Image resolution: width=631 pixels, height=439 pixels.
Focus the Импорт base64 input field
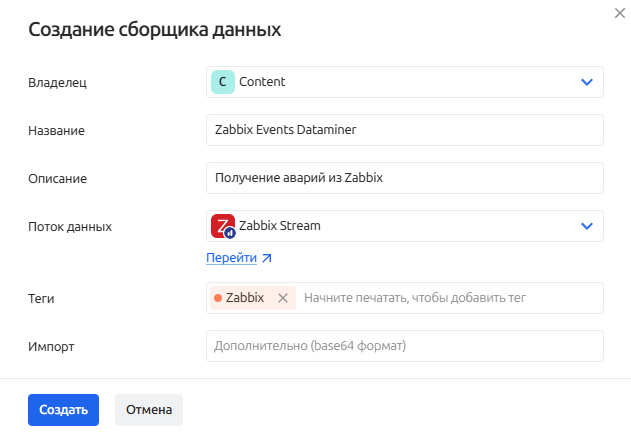point(404,346)
